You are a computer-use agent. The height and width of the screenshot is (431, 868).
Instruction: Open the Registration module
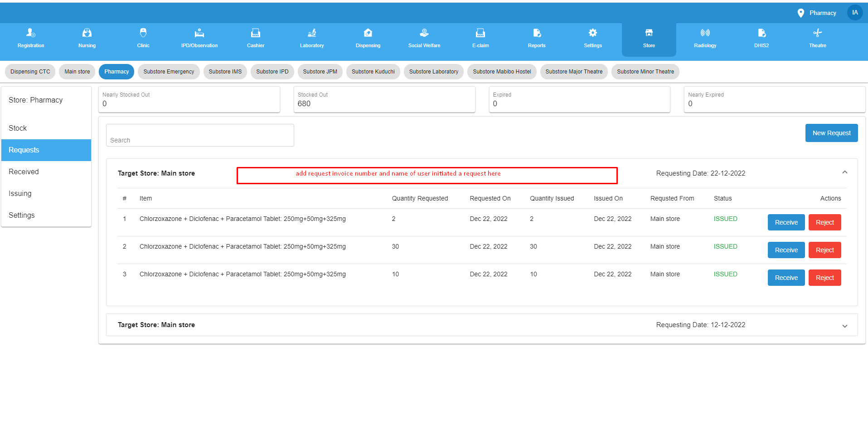[30, 39]
